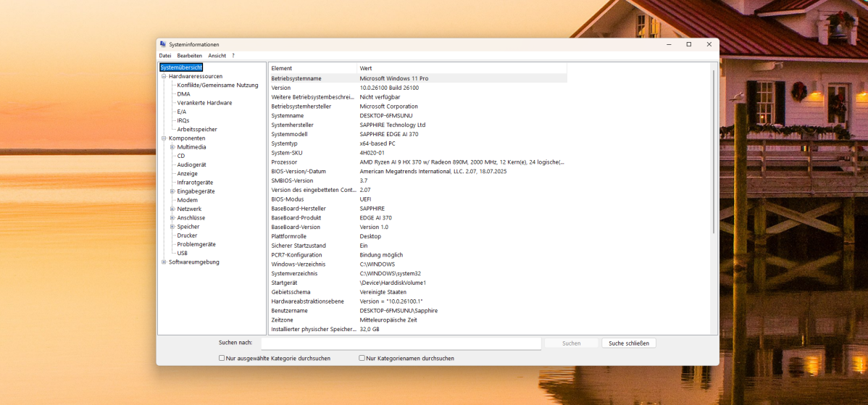The image size is (868, 405).
Task: Expand the Eingabegeräte tree node
Action: click(172, 191)
